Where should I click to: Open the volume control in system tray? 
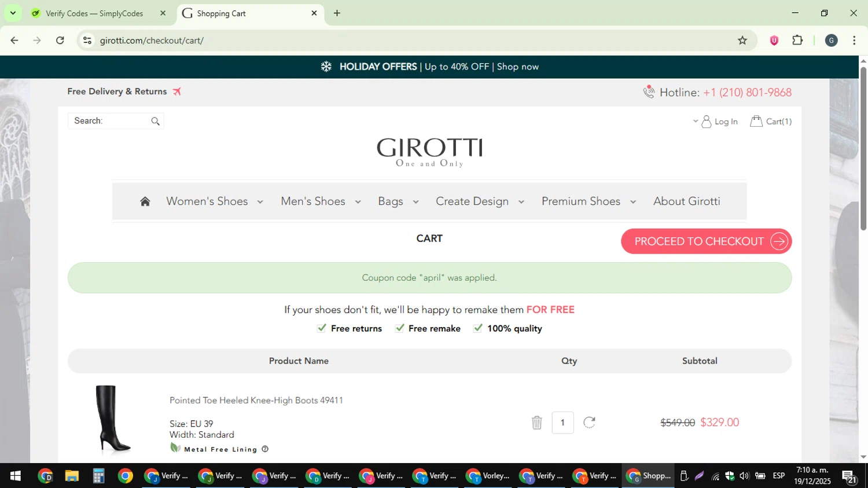744,476
